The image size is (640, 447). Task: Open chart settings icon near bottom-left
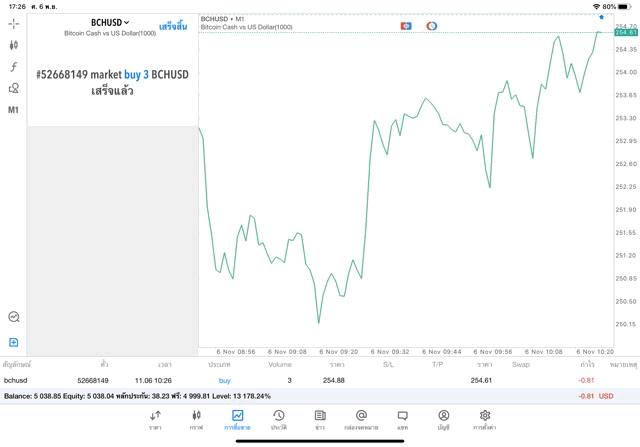click(x=14, y=317)
